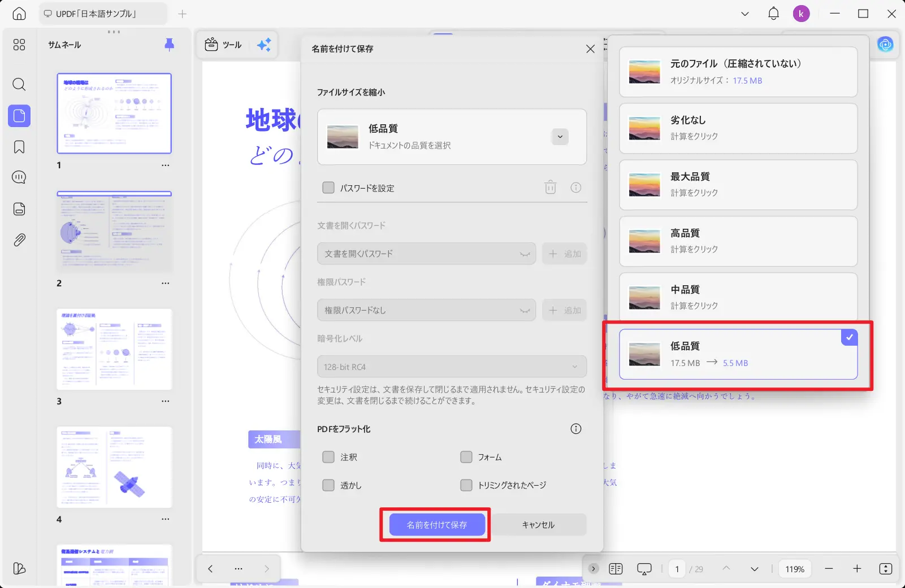Open the bookmarks panel
Viewport: 905px width, 588px height.
pos(19,147)
